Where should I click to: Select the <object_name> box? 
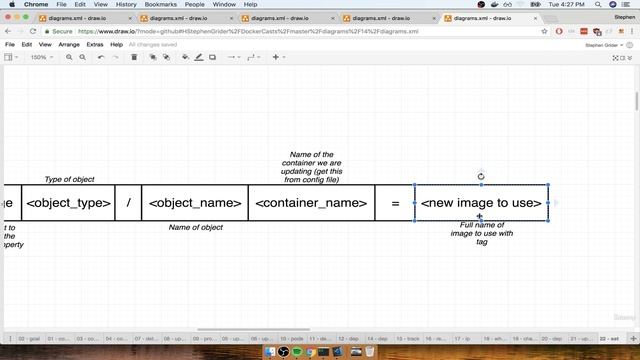(x=195, y=203)
